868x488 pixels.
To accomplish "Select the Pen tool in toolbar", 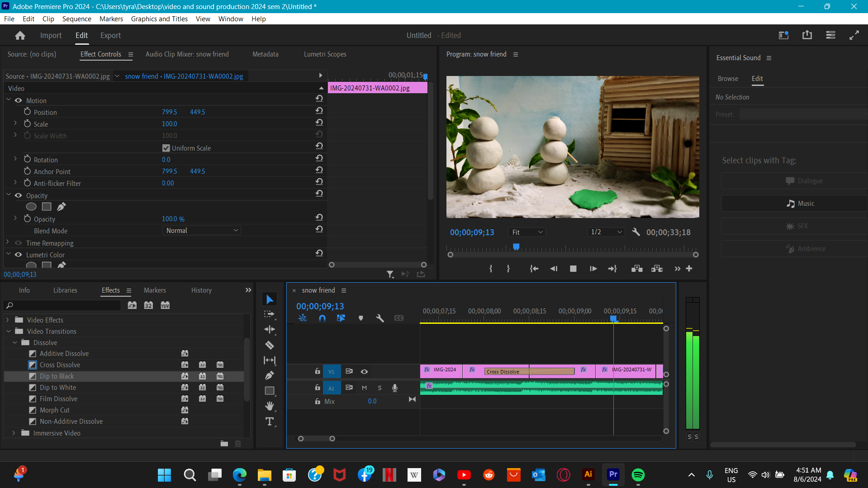I will (270, 375).
